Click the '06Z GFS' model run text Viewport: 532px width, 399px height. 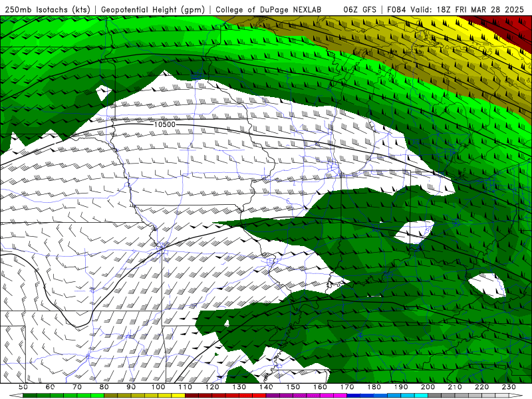[x=360, y=9]
